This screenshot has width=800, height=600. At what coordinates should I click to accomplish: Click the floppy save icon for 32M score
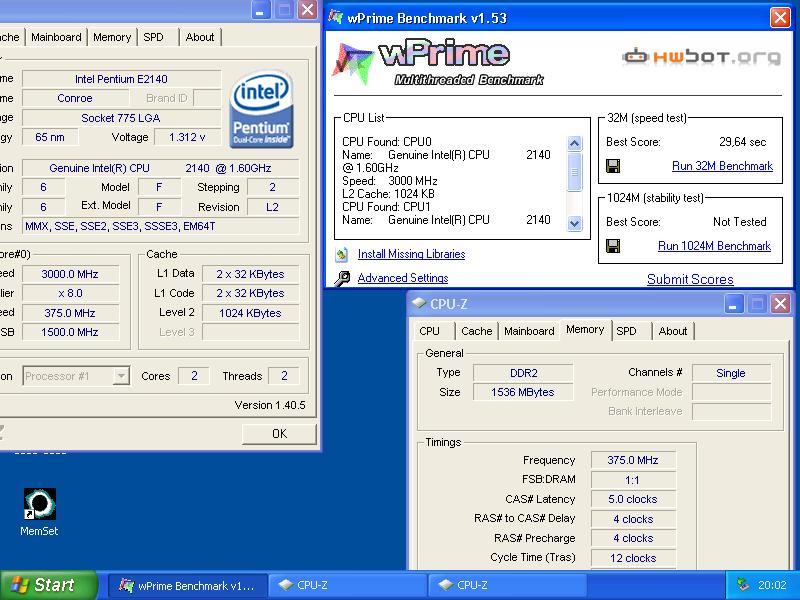coord(613,166)
